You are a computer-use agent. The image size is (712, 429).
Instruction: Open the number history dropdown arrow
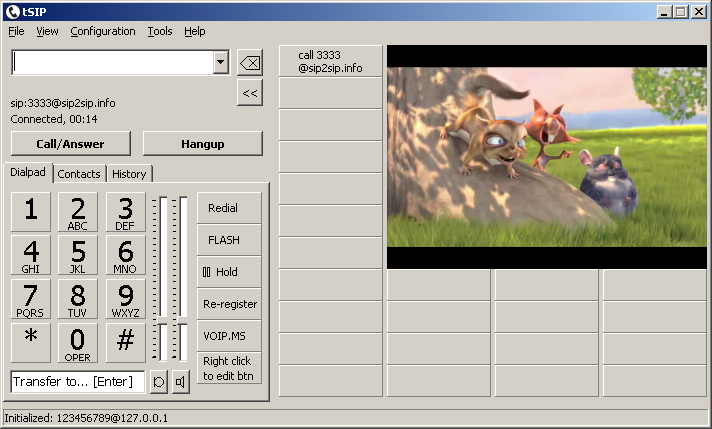(221, 62)
